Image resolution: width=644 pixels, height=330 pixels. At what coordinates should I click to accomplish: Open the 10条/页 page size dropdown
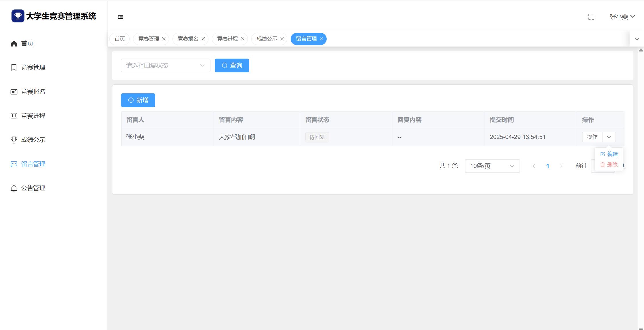coord(492,166)
